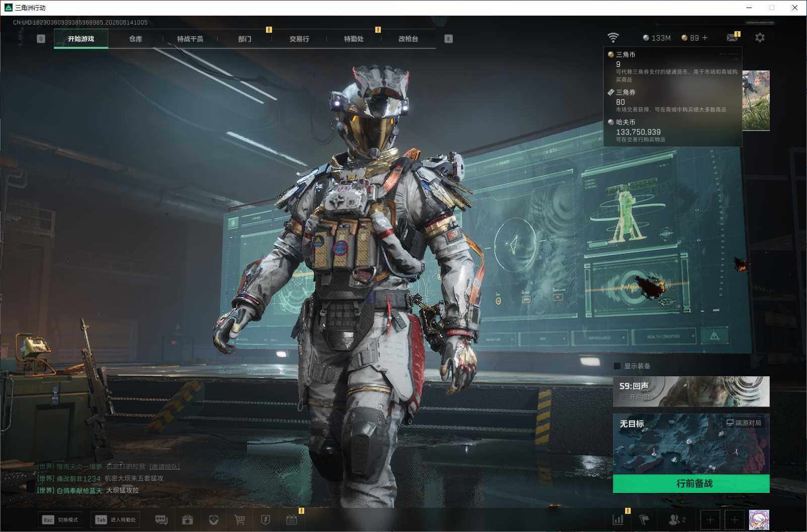Image resolution: width=807 pixels, height=532 pixels.
Task: Switch to the 特勤处 tab
Action: pos(354,39)
